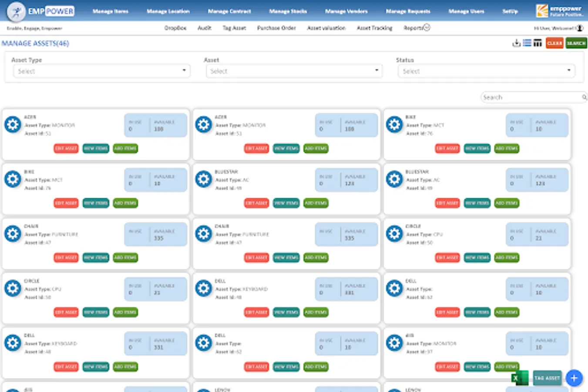
Task: Open the Status dropdown
Action: point(486,71)
